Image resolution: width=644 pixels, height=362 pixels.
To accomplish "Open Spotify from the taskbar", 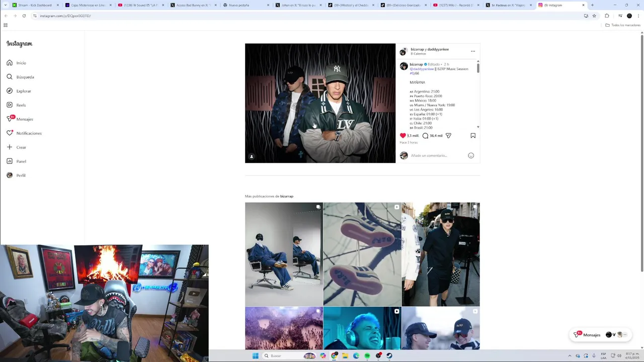I will pos(367,356).
